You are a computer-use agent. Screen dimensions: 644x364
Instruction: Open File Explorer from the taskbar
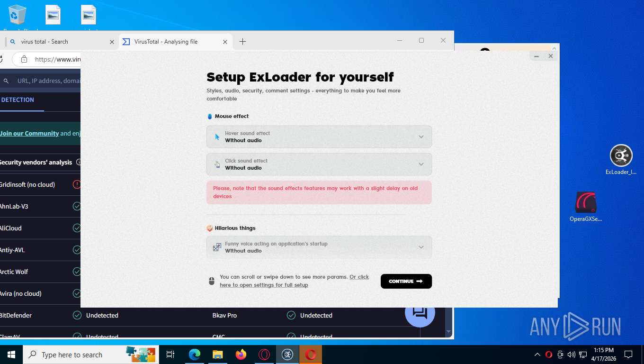[217, 355]
